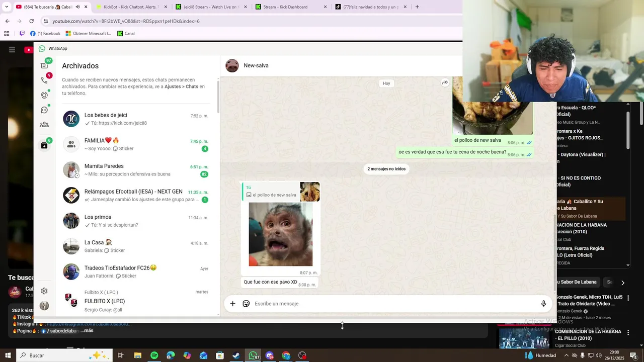Click forward icon next to chicken photo

point(445,82)
